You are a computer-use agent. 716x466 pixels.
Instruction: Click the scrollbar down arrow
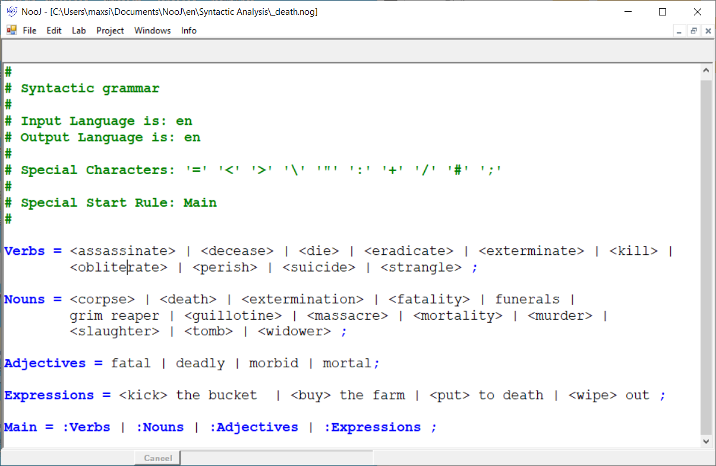click(707, 442)
